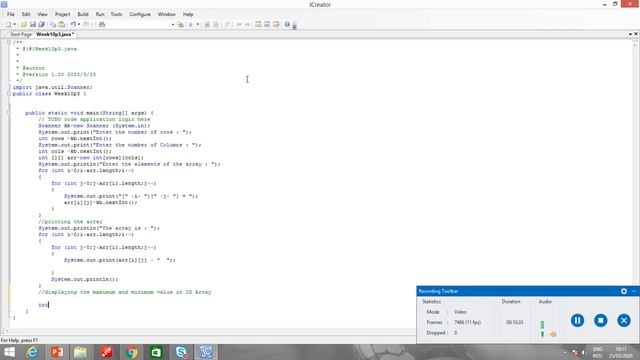
Task: Open the Run menu
Action: point(100,14)
